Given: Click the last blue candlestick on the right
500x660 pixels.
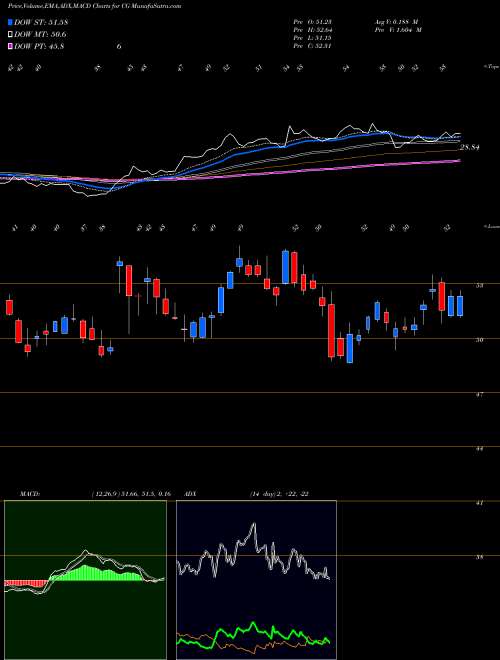Looking at the screenshot, I should [x=460, y=306].
